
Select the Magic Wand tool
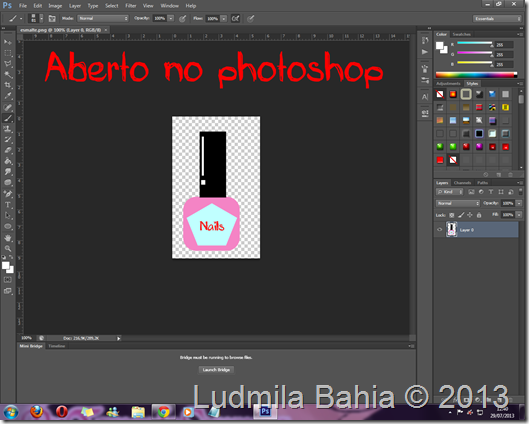[x=7, y=75]
